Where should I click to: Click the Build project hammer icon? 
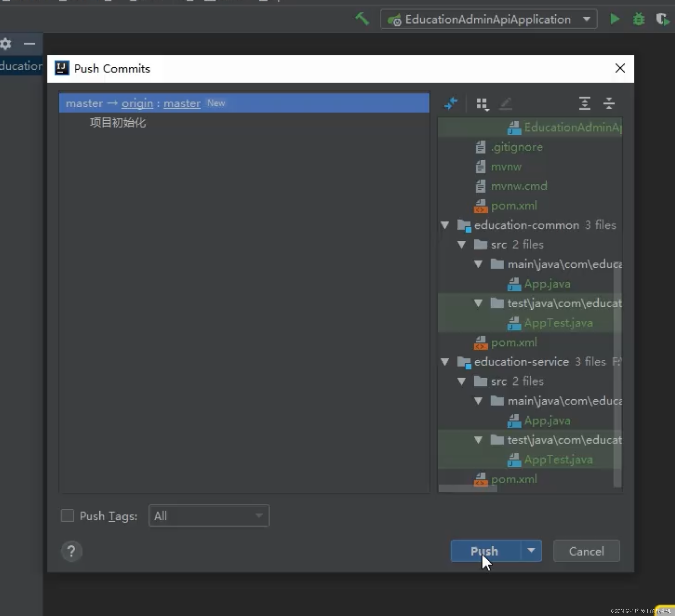pos(362,19)
